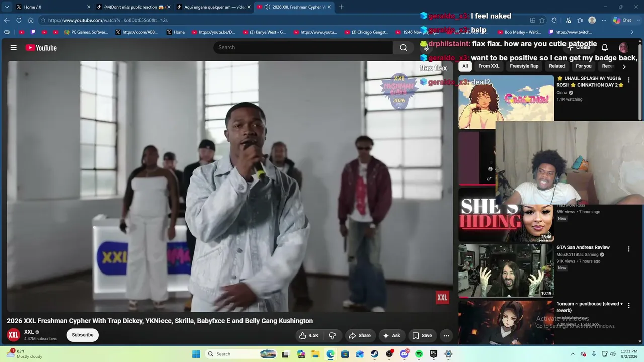Click the Share button
Screen dimensions: 644x362
coord(360,336)
